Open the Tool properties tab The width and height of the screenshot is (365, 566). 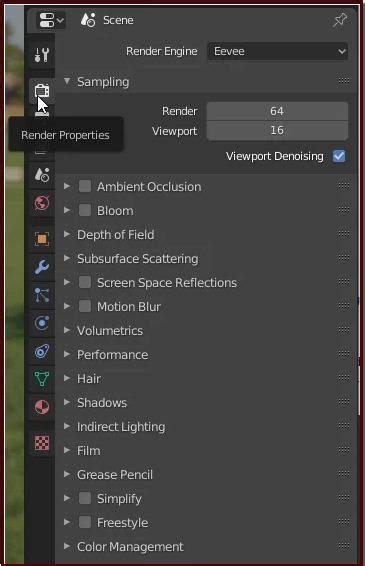tap(42, 55)
